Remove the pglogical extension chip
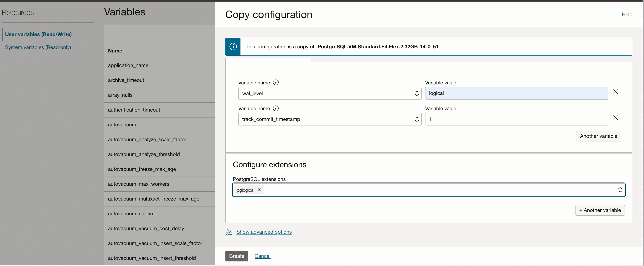The width and height of the screenshot is (644, 266). click(259, 190)
